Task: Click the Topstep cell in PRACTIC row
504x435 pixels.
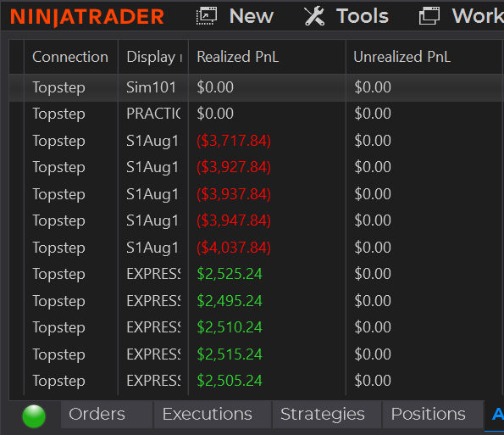Action: pos(71,114)
